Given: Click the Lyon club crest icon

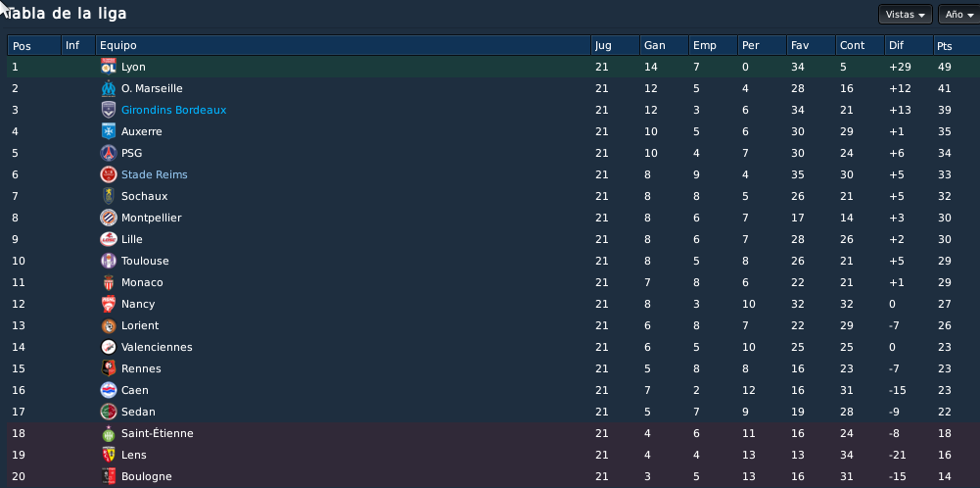Looking at the screenshot, I should click(109, 67).
